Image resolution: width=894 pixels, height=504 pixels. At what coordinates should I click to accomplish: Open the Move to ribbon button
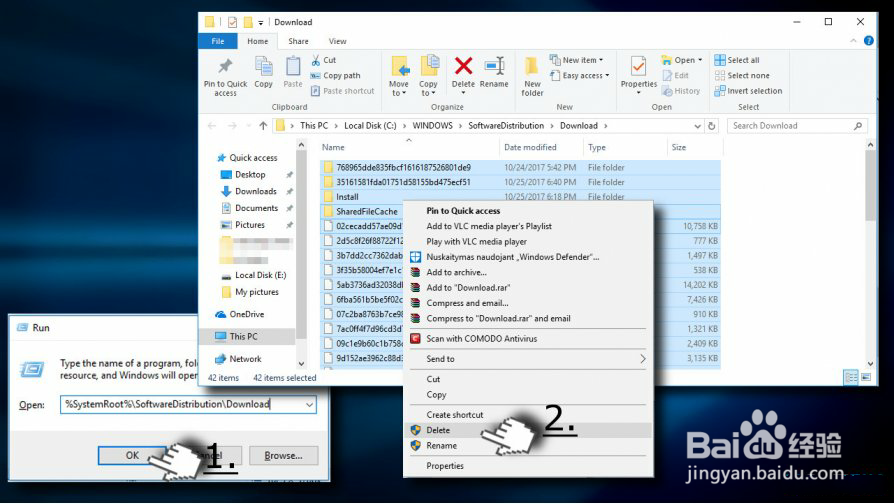(x=399, y=76)
